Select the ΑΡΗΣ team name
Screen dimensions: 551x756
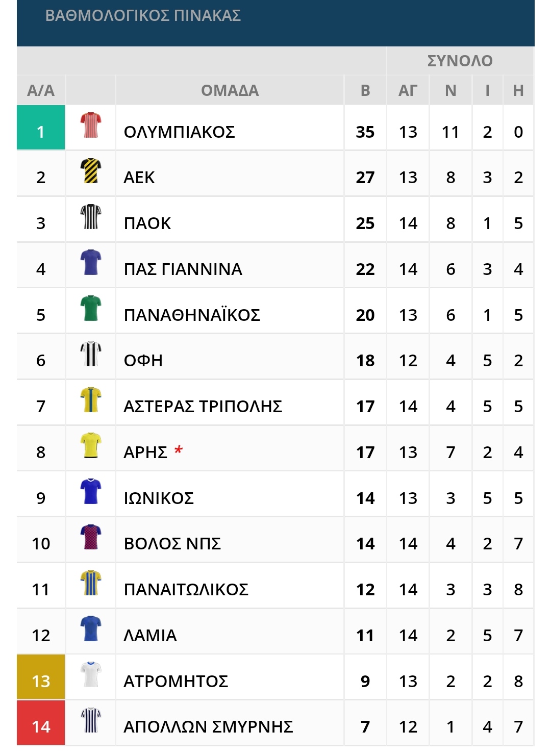[145, 452]
